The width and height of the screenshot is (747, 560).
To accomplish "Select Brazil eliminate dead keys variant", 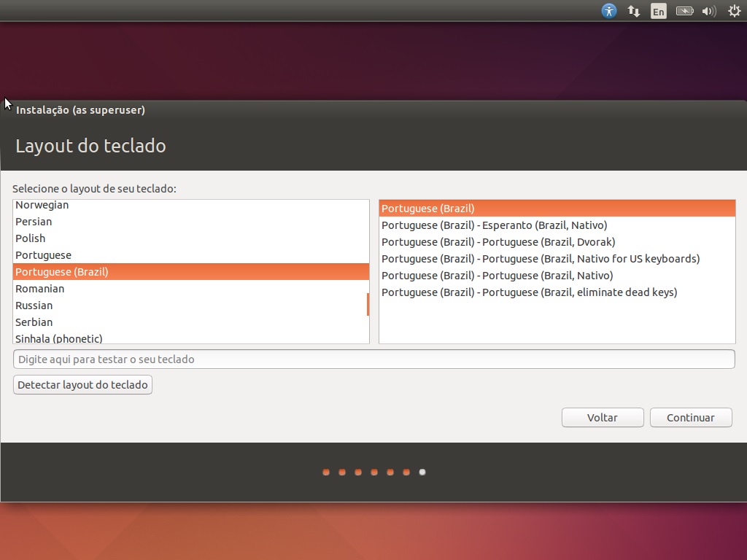I will 529,292.
